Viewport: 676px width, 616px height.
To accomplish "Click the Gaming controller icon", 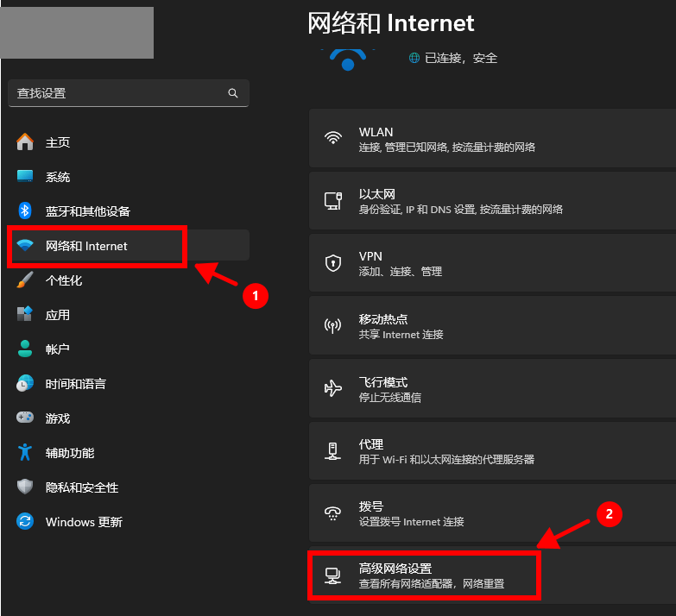I will [x=26, y=418].
